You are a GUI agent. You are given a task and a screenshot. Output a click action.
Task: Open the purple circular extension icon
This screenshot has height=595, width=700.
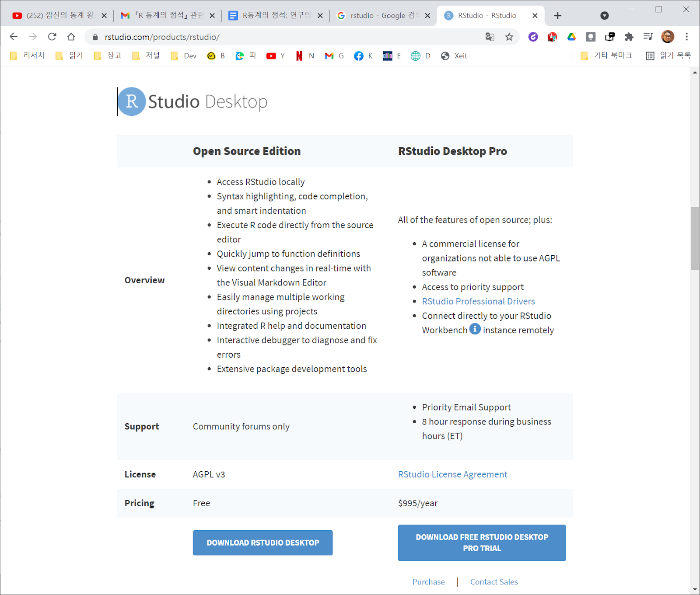point(533,37)
